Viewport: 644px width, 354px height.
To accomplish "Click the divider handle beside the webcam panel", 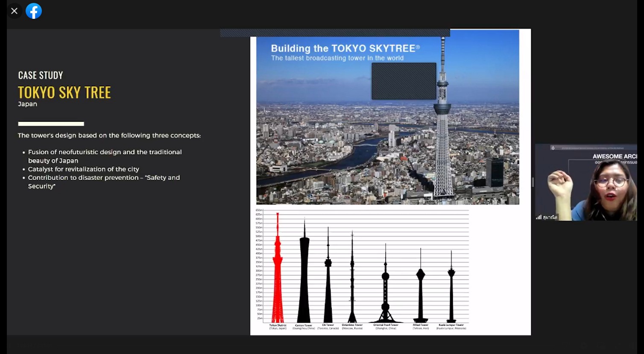I will [x=533, y=183].
